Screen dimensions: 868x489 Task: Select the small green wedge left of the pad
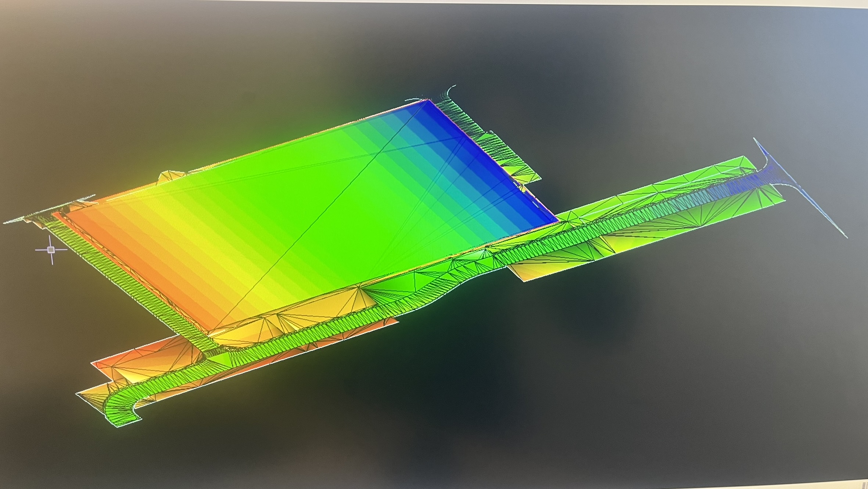169,176
